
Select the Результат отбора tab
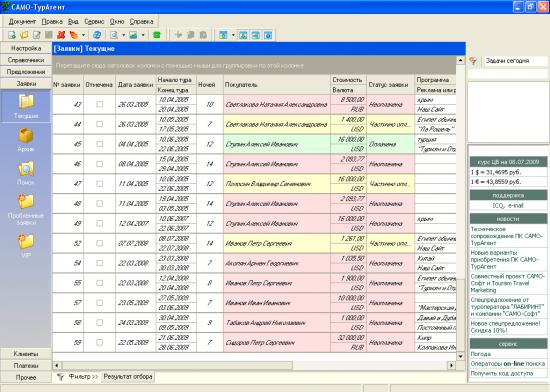128,377
